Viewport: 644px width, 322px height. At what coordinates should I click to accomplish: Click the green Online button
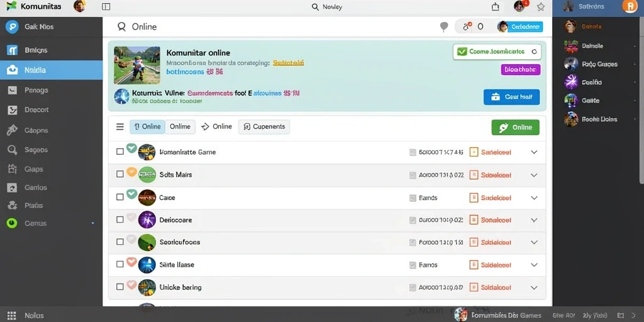tap(515, 127)
